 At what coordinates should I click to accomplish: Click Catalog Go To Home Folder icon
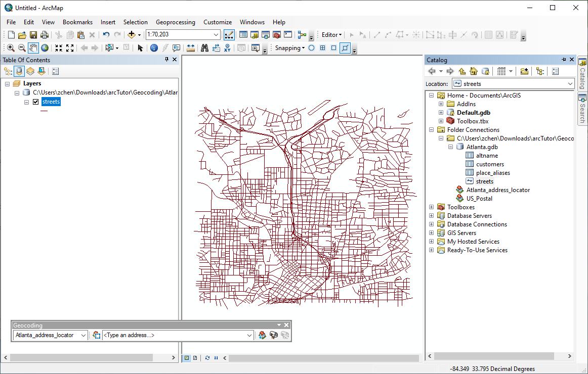[x=474, y=71]
